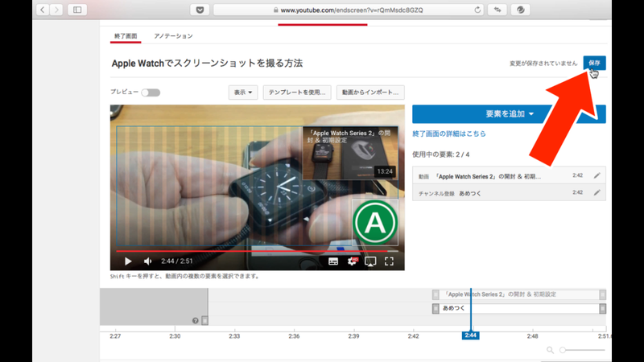
Task: Click the 2:36 timeline tick label
Action: [x=294, y=336]
